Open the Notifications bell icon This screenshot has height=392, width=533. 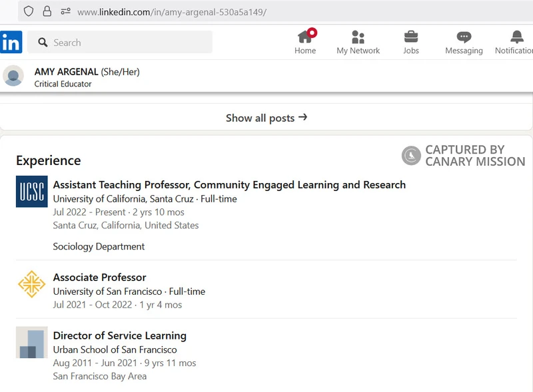click(x=517, y=37)
